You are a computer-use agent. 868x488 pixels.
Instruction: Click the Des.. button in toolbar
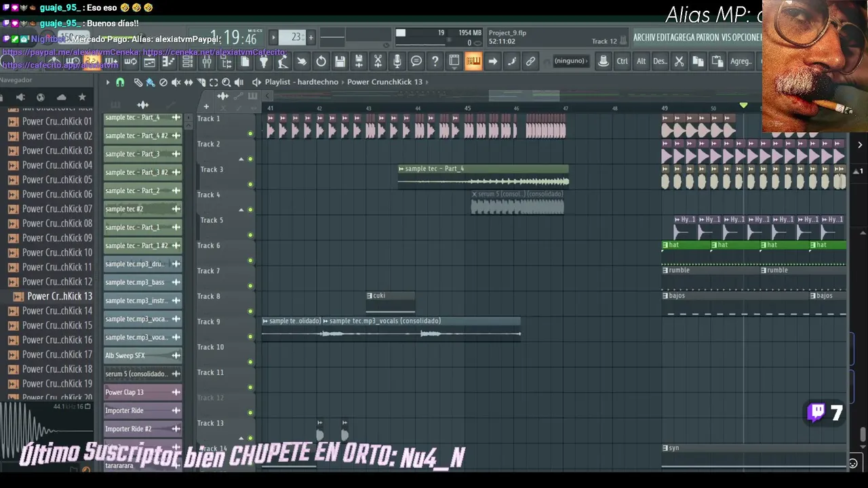[660, 62]
